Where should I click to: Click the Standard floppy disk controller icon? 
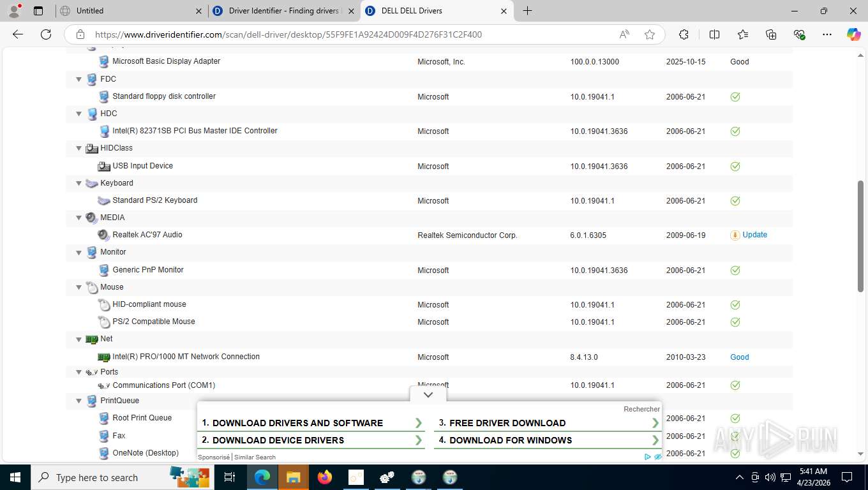pos(104,96)
